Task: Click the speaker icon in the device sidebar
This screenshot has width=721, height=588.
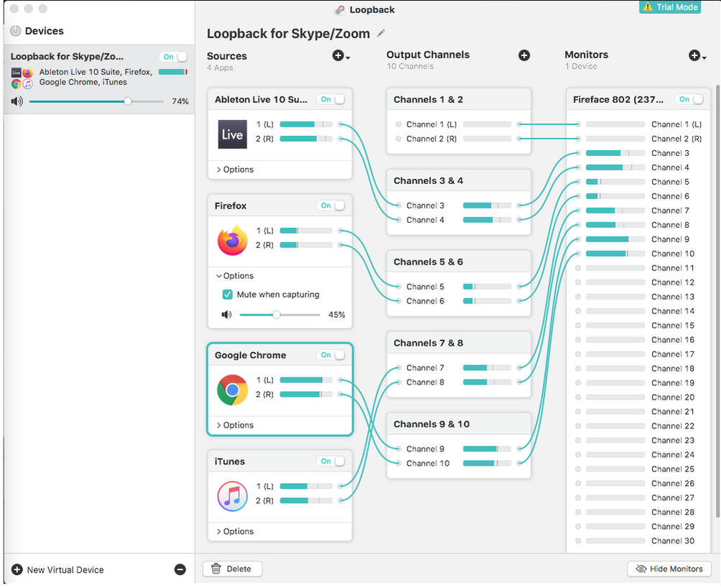Action: [x=17, y=101]
